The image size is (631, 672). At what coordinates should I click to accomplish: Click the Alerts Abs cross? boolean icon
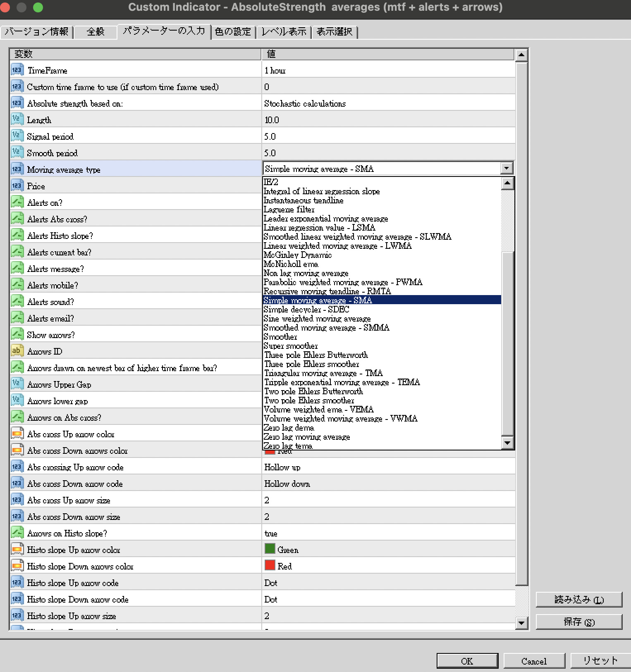point(17,219)
